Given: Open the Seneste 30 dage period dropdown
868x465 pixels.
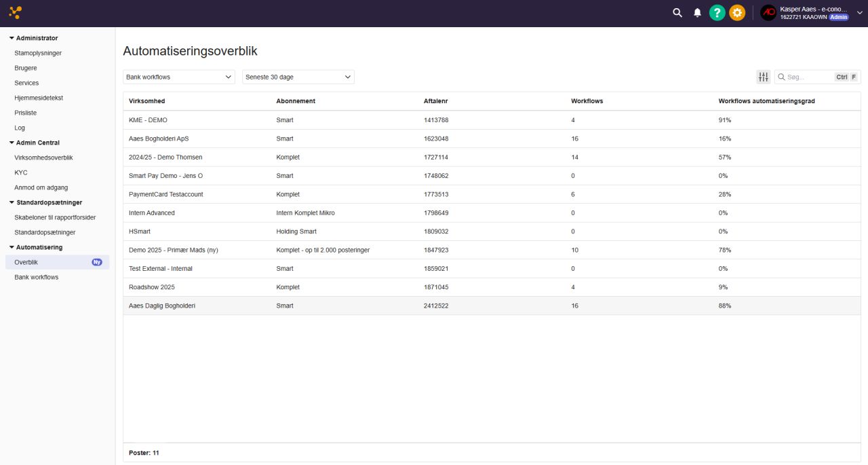Looking at the screenshot, I should click(298, 77).
